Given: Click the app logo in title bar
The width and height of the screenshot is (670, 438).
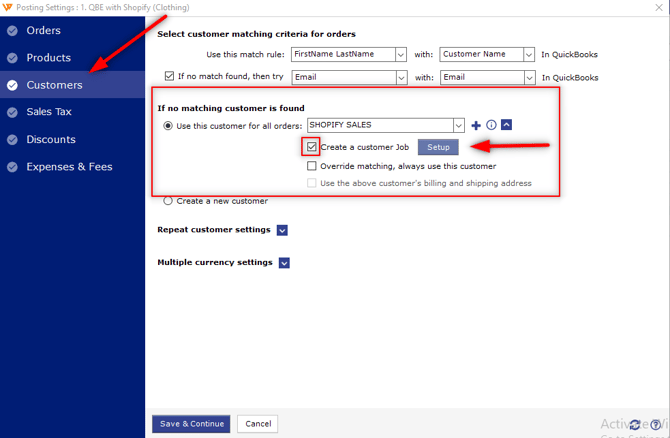Looking at the screenshot, I should click(7, 7).
